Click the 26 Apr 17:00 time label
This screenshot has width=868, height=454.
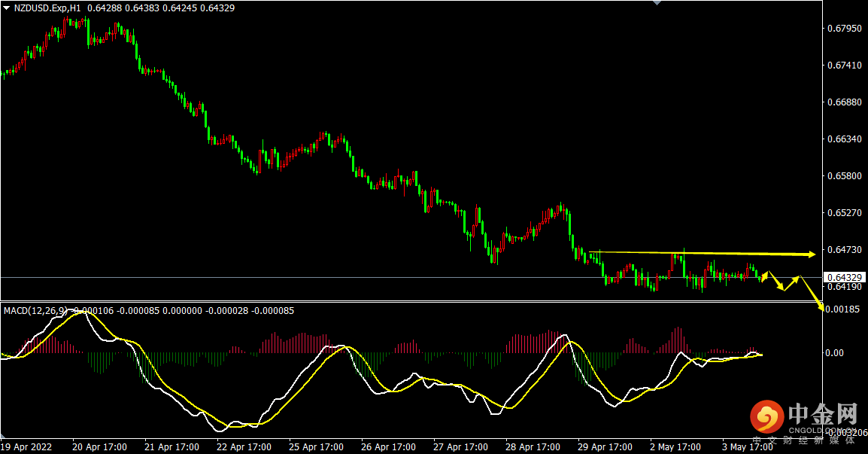(x=389, y=446)
